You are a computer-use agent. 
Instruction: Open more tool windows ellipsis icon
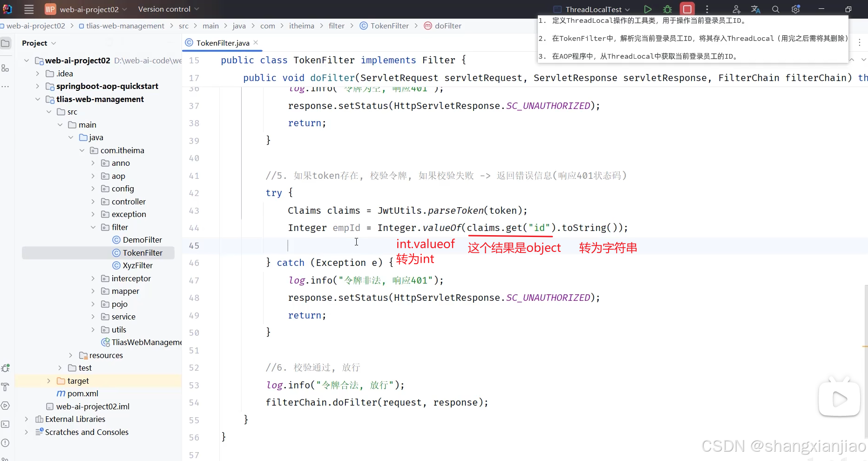coord(6,87)
